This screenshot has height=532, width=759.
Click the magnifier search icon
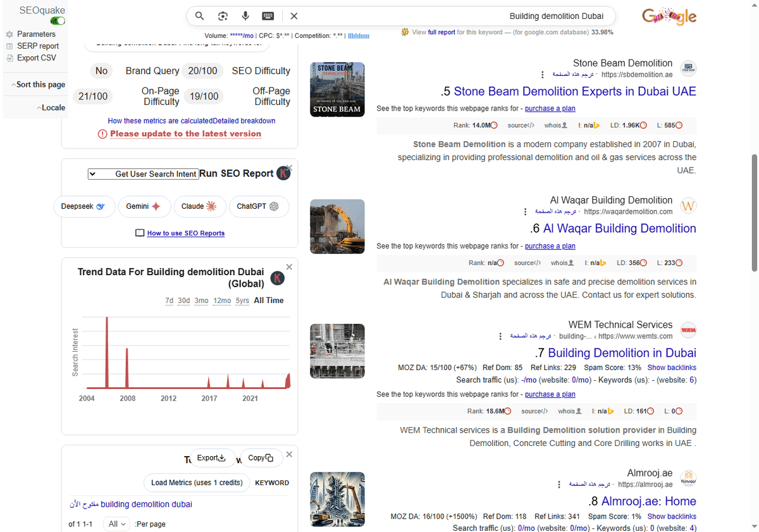[x=199, y=16]
